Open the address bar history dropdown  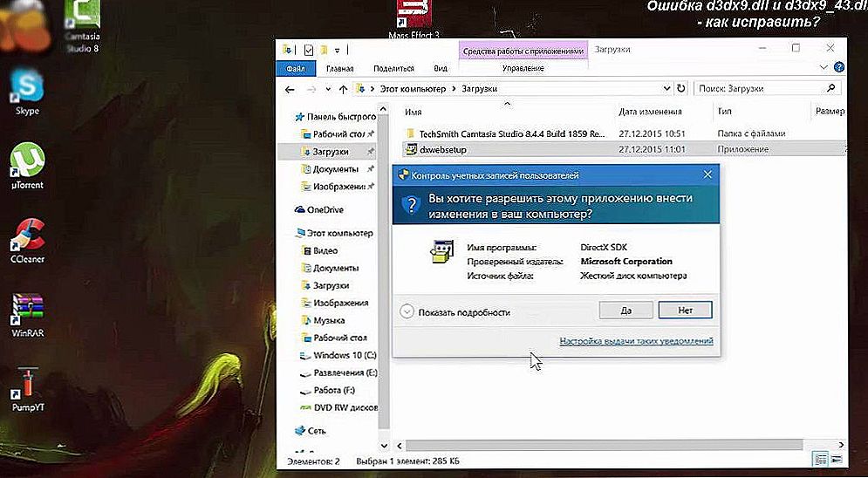tap(666, 88)
